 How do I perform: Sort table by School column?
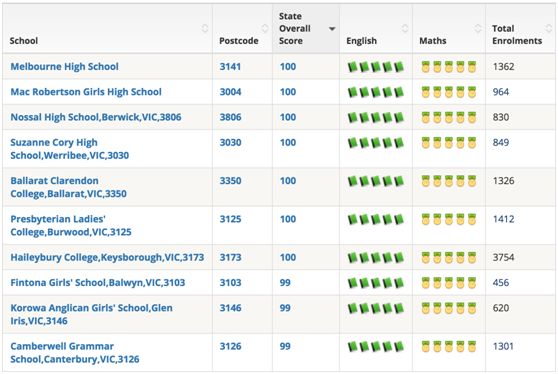tap(107, 29)
